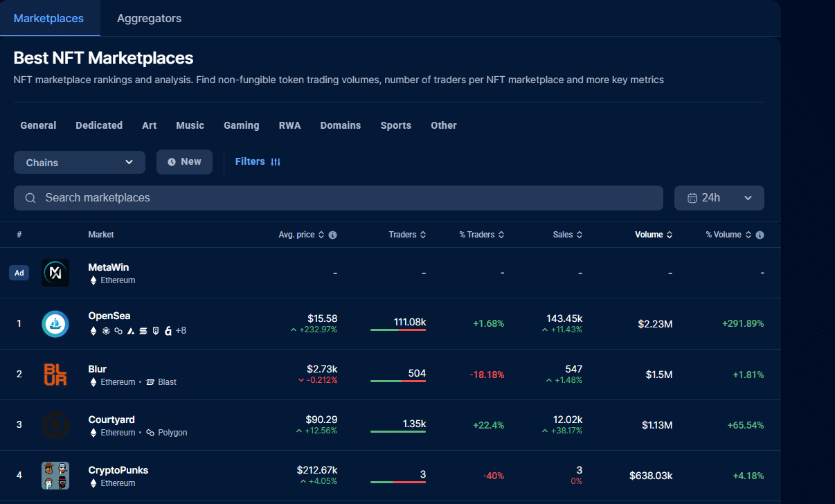835x504 pixels.
Task: Click Courtyard volume value $1.13M
Action: 656,424
